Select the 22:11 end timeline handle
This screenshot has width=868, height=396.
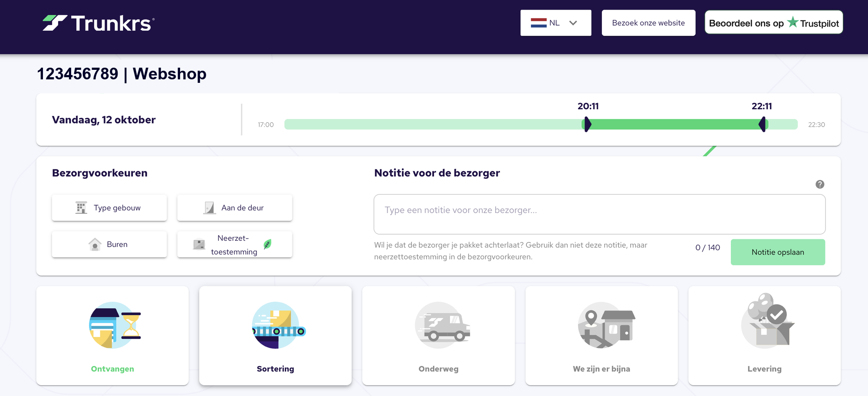[x=763, y=124]
